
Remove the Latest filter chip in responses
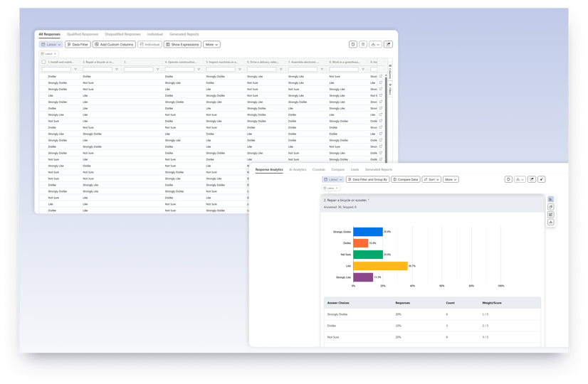click(55, 53)
